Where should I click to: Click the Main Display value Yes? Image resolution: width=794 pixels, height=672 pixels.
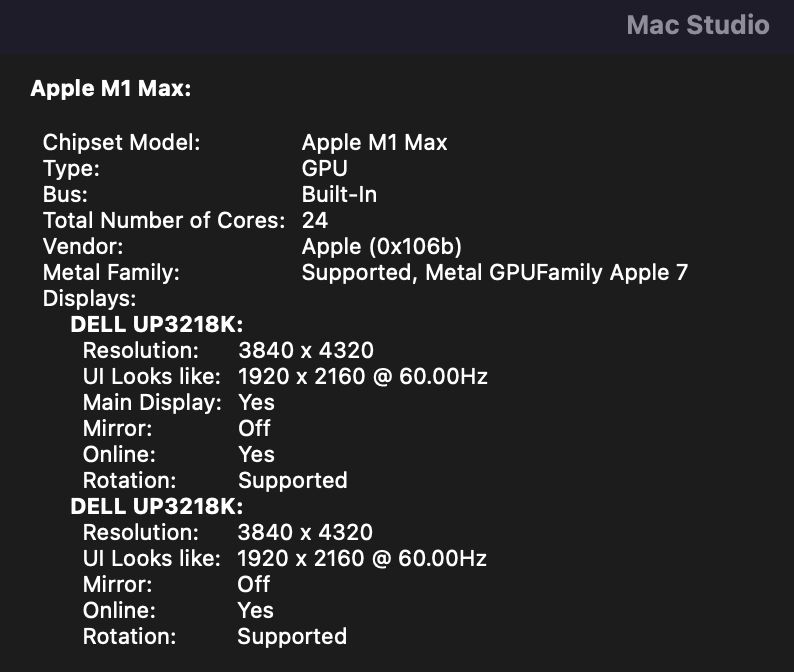256,402
